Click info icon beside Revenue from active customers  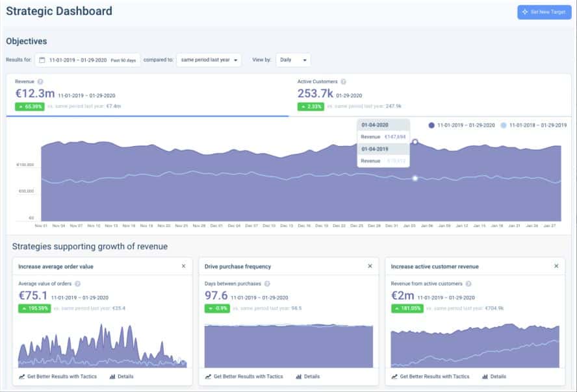468,284
